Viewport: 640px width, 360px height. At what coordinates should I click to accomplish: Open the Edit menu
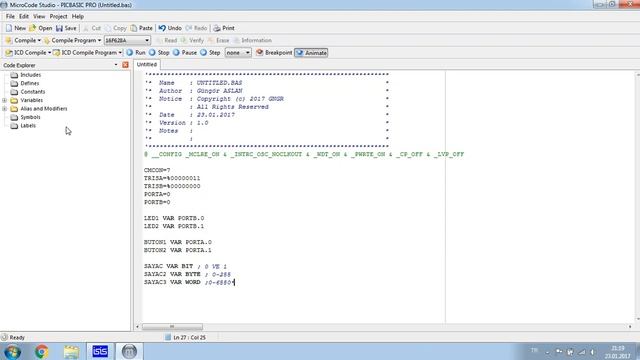[24, 16]
